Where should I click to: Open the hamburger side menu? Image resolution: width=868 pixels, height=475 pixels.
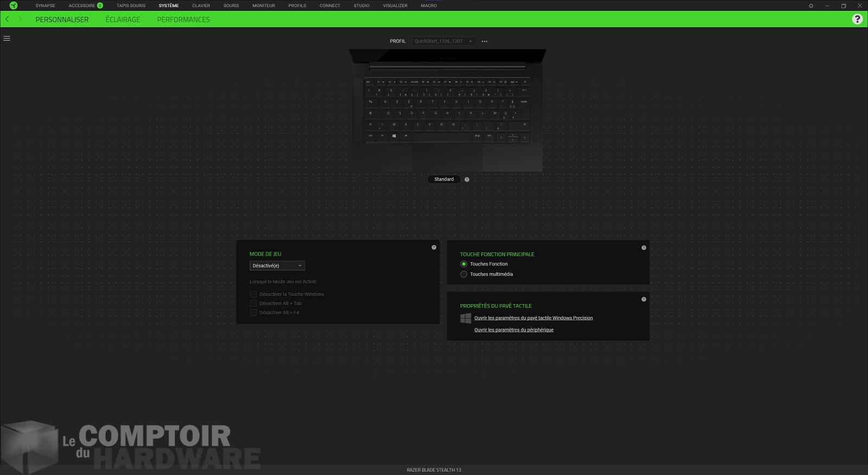[x=7, y=39]
